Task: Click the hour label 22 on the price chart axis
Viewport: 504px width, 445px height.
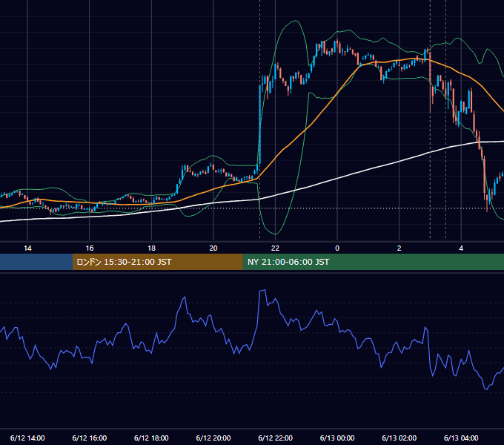Action: [x=275, y=248]
